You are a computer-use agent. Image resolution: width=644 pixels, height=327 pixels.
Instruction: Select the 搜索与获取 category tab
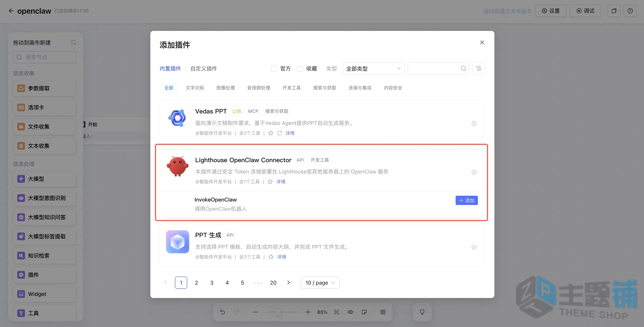pos(324,88)
